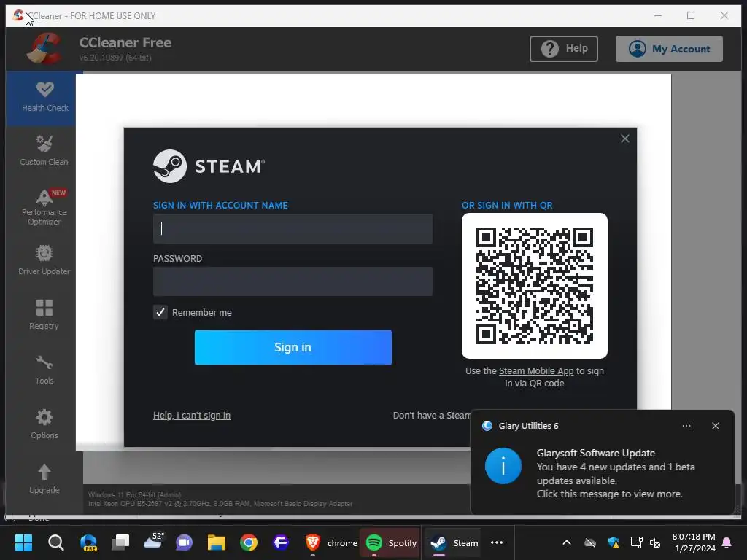Open clock showing 8:07:18 PM
Image resolution: width=747 pixels, height=560 pixels.
(x=694, y=542)
